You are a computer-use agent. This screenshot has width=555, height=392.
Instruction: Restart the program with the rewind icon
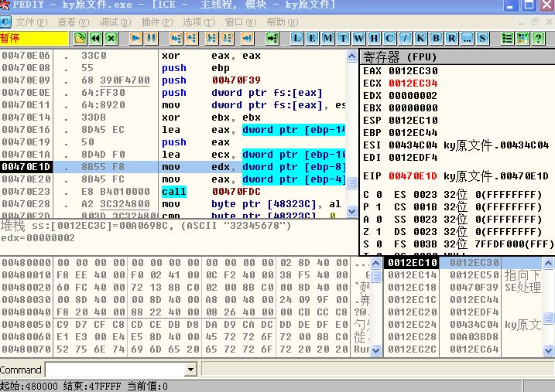pyautogui.click(x=95, y=38)
